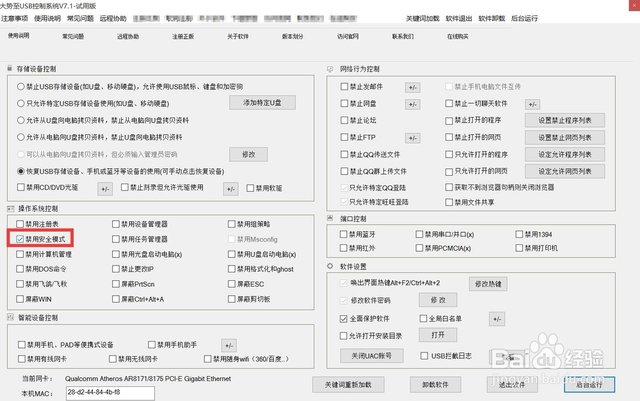Click 在线购买 in the toolbar row

point(458,36)
